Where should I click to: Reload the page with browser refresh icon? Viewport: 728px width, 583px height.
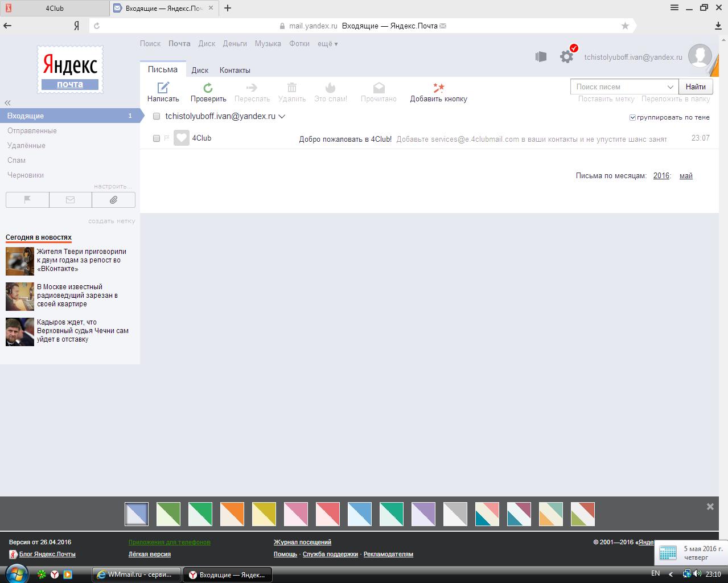pos(97,26)
